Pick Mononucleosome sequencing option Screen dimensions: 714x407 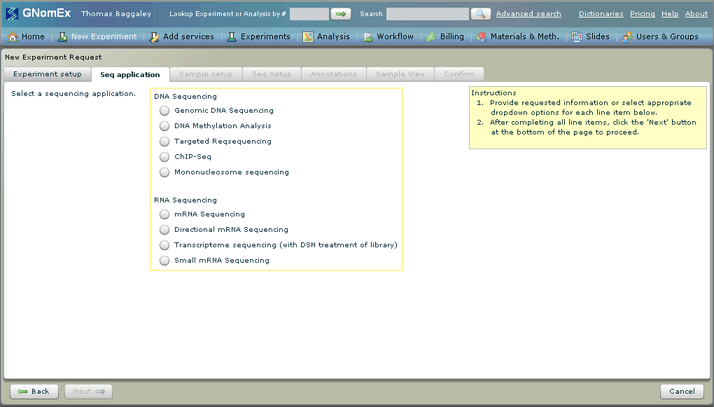click(164, 173)
